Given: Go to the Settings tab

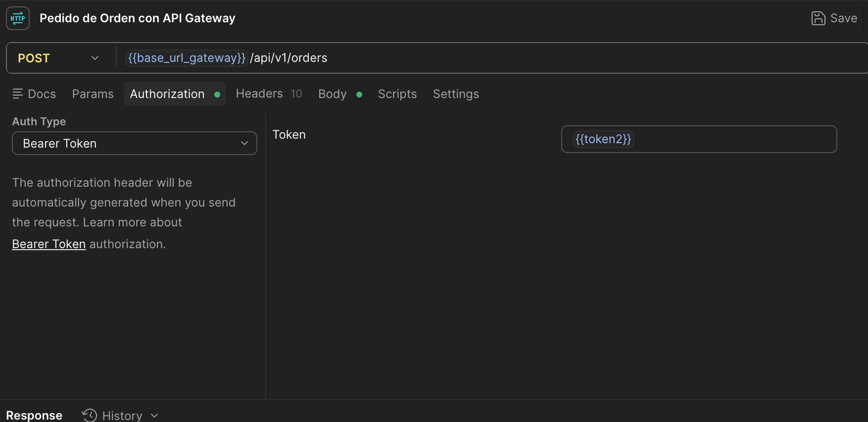Looking at the screenshot, I should pos(456,94).
